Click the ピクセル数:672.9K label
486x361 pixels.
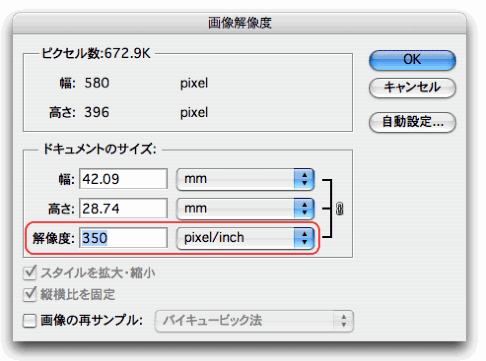[96, 53]
